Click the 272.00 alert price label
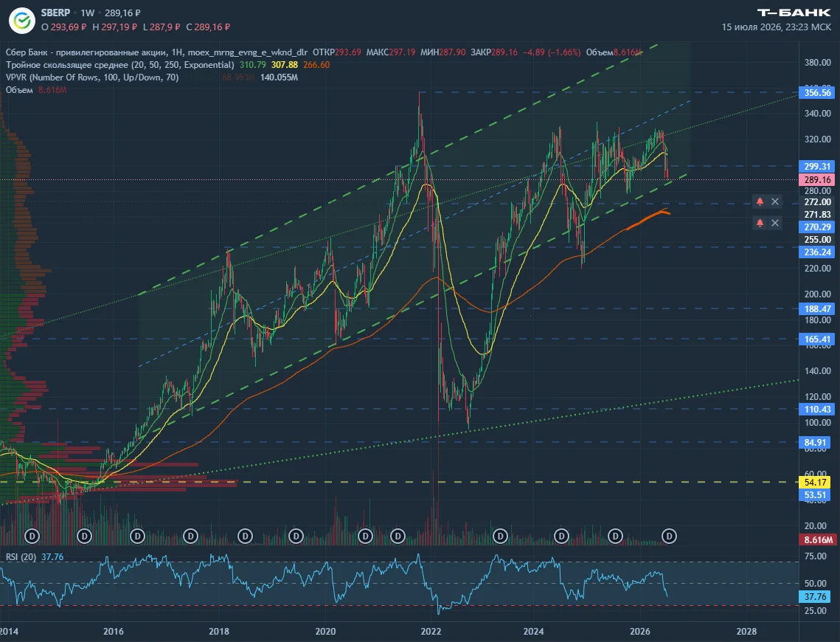 817,202
